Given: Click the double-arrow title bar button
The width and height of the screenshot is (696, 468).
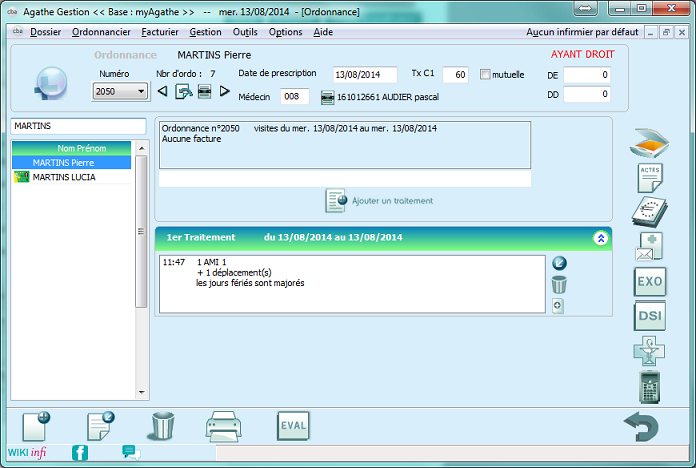Looking at the screenshot, I should 585,8.
